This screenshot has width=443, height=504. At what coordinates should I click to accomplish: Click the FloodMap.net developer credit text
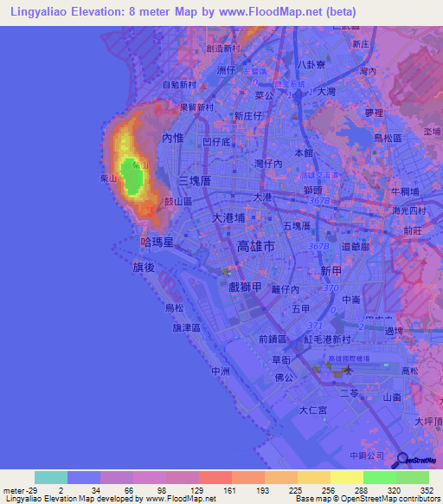click(111, 499)
